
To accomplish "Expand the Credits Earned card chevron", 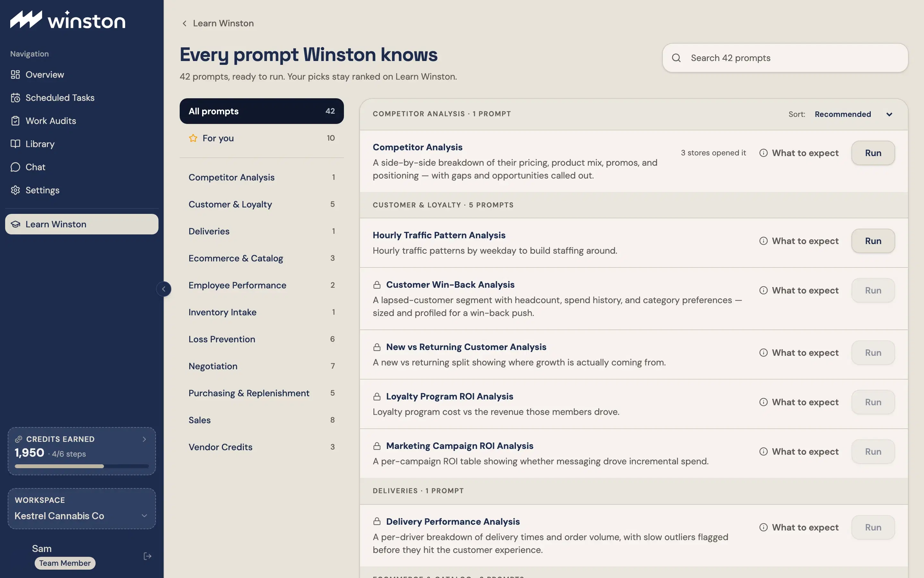I will (144, 439).
